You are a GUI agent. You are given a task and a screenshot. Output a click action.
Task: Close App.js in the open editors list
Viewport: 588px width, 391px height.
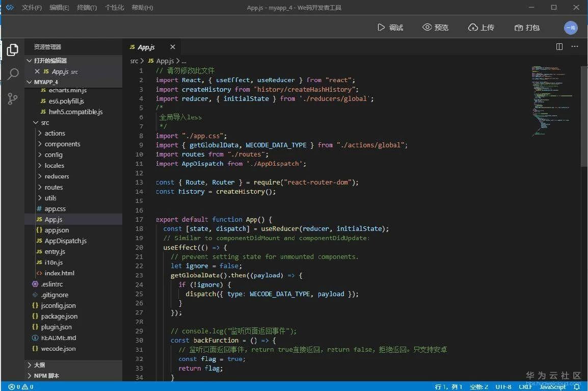pyautogui.click(x=37, y=71)
